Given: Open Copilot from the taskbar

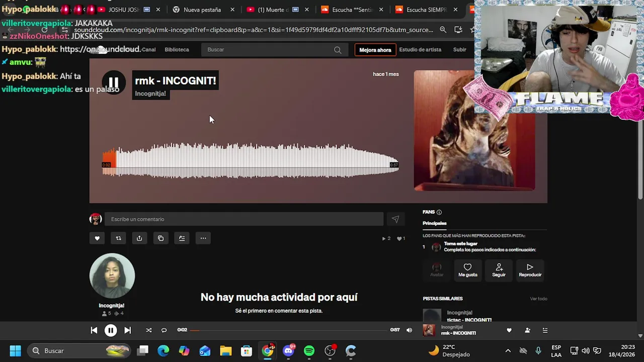Looking at the screenshot, I should click(x=184, y=350).
